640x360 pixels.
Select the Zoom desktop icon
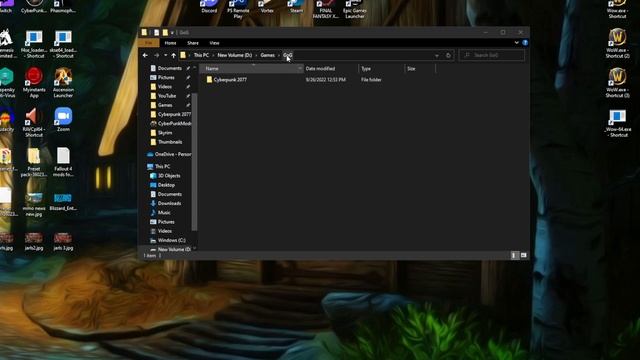tap(63, 119)
